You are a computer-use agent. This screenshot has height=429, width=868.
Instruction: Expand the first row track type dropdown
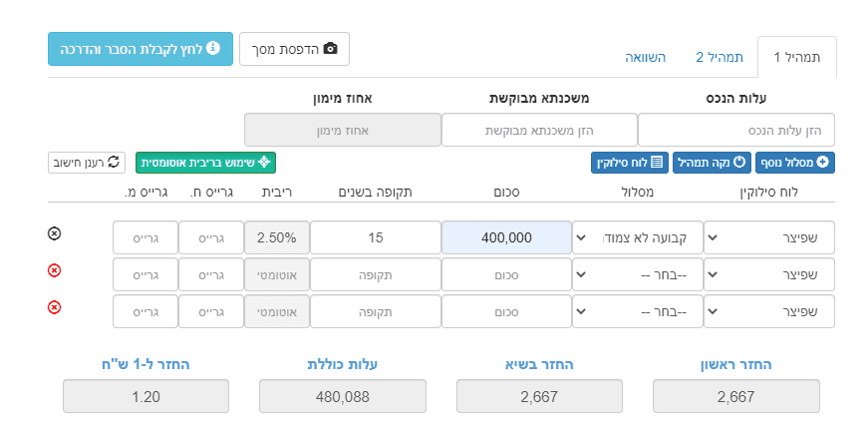637,238
